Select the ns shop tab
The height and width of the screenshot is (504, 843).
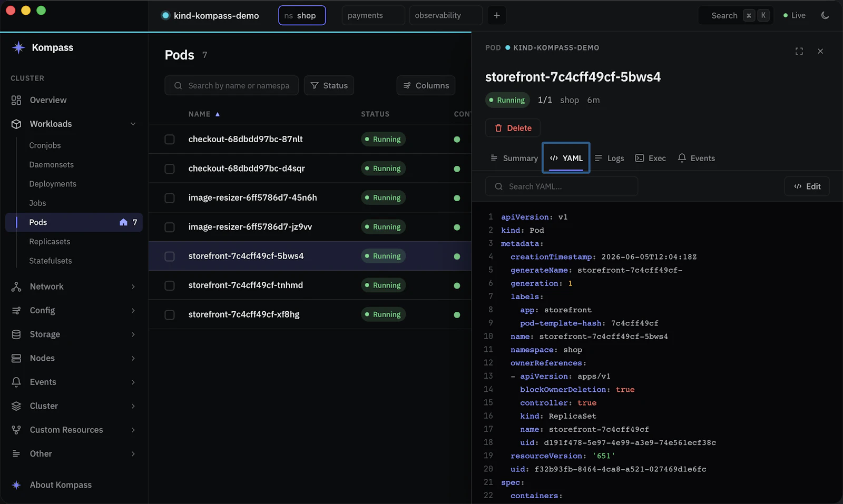[302, 15]
